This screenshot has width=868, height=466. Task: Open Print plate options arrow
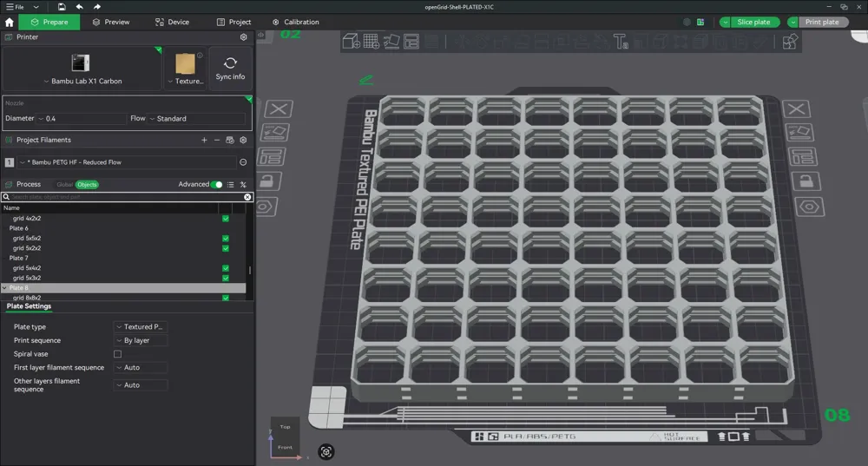(792, 23)
